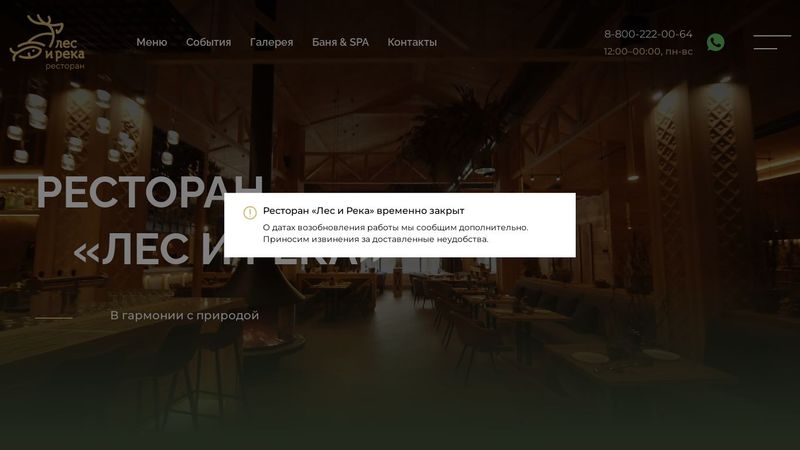Click the short divider line beside tagline
Screen dimensions: 800x450
point(54,318)
